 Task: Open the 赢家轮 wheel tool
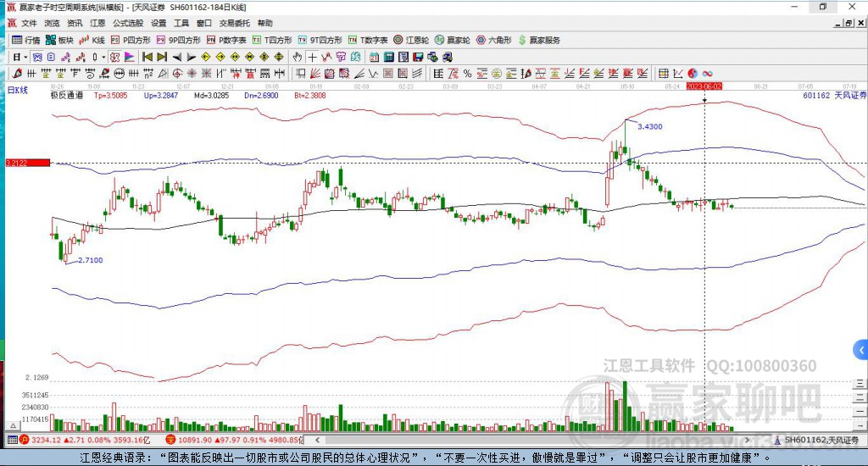click(x=453, y=40)
